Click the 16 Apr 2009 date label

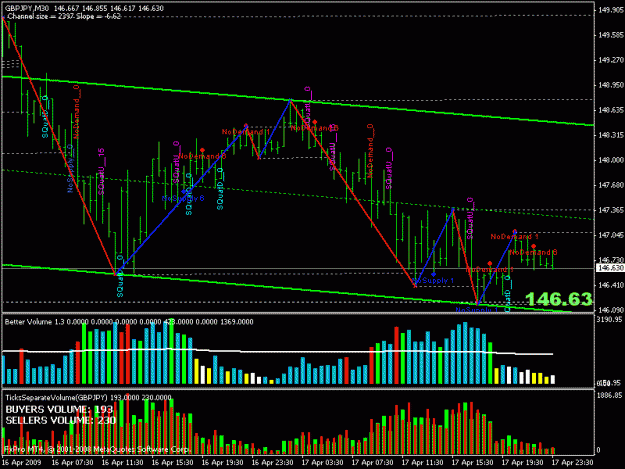pyautogui.click(x=21, y=463)
